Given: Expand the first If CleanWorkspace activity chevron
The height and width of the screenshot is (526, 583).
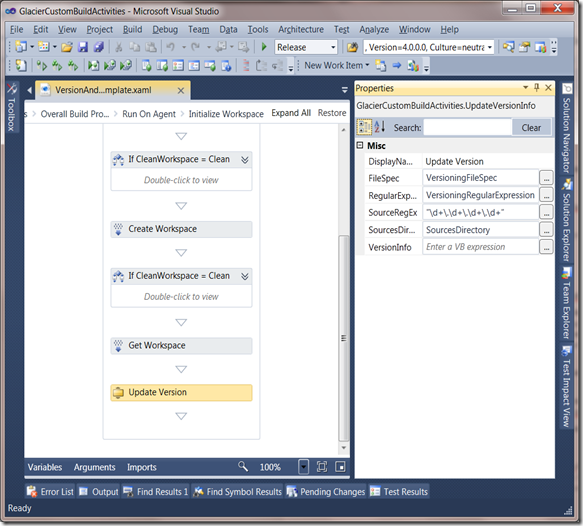Looking at the screenshot, I should 244,160.
